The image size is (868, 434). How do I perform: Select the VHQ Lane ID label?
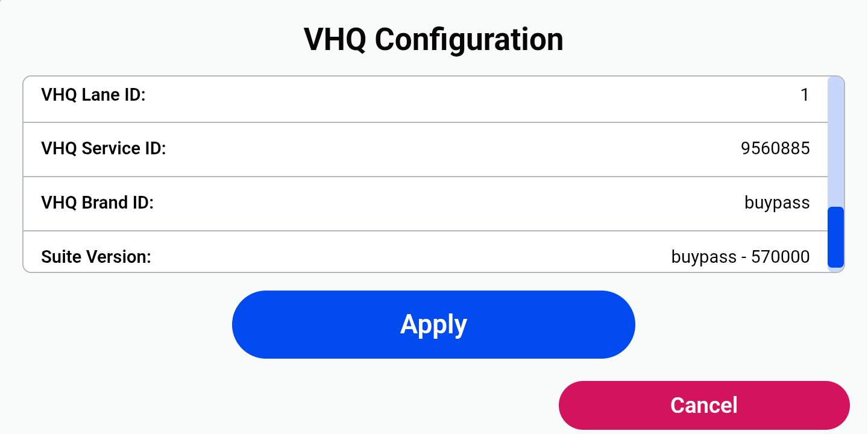(x=93, y=95)
